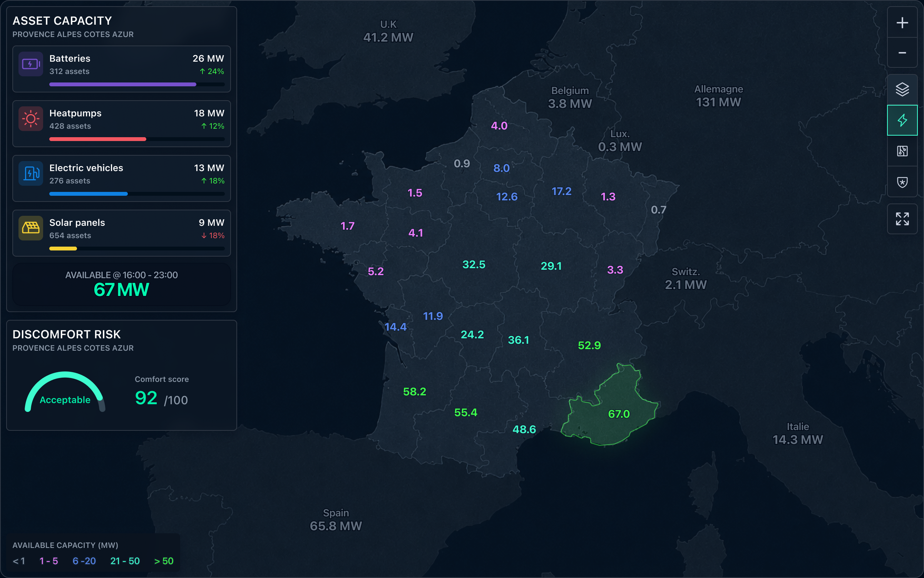Viewport: 924px width, 578px height.
Task: Open the Heatpumps 18 MW card
Action: [x=122, y=124]
